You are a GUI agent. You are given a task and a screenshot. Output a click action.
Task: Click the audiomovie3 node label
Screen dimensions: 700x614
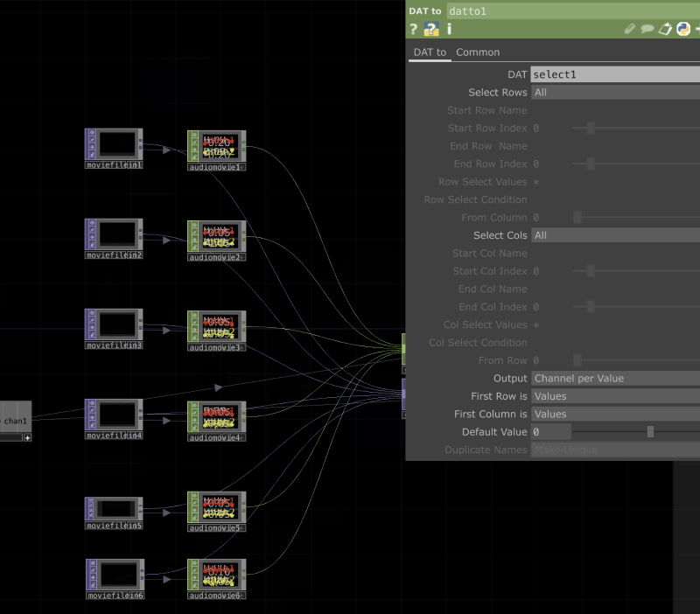coord(216,346)
